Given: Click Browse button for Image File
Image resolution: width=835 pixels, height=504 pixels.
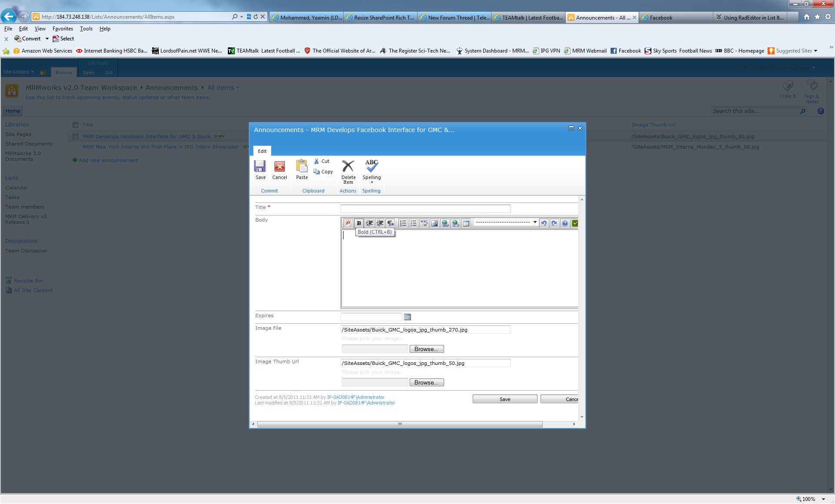Looking at the screenshot, I should 426,349.
